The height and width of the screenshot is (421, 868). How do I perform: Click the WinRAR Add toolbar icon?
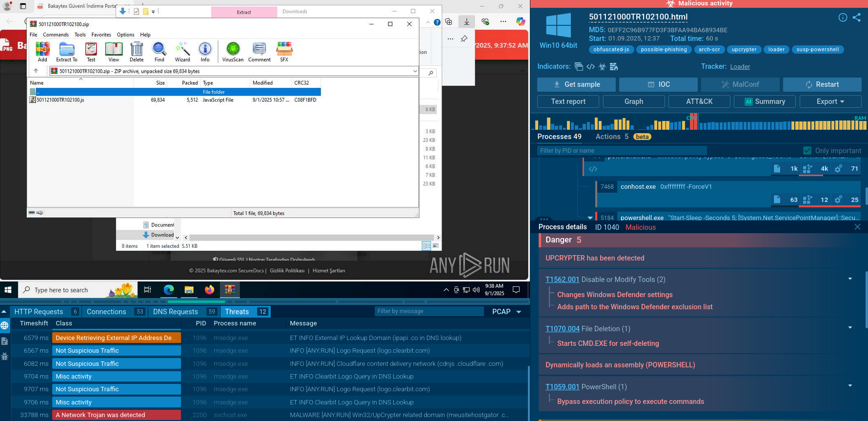pos(42,52)
